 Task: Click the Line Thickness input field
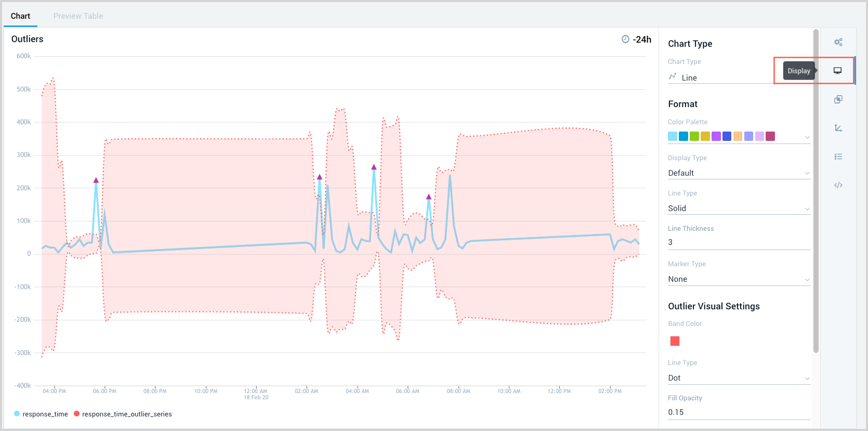(739, 242)
